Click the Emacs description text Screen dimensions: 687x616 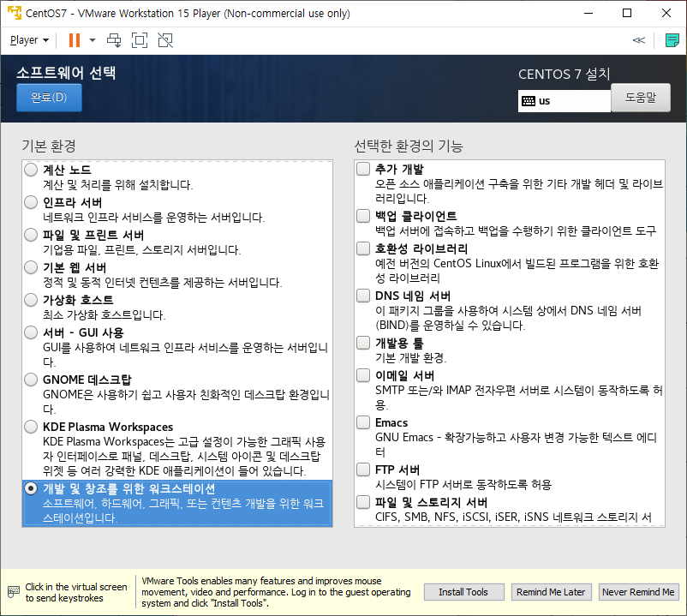pos(516,445)
